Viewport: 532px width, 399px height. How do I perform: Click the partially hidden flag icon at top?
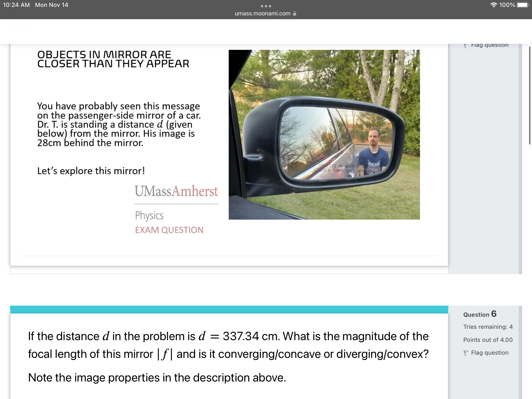coord(465,46)
